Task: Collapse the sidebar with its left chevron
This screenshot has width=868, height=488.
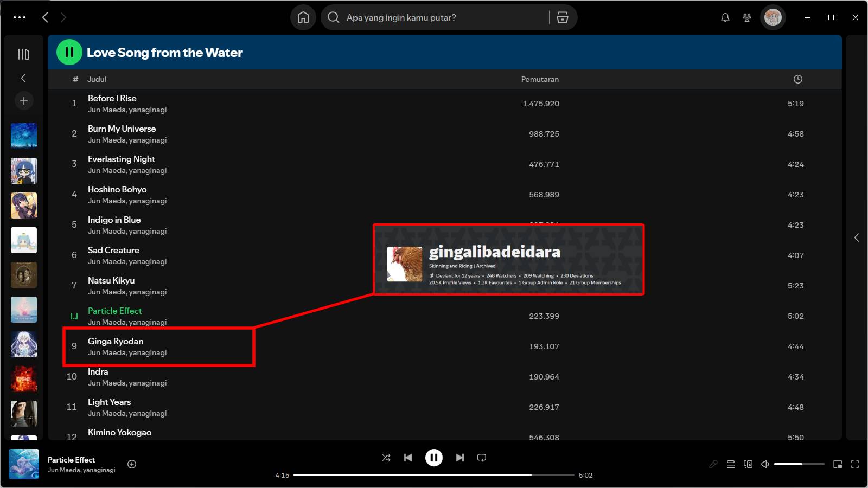Action: (23, 78)
